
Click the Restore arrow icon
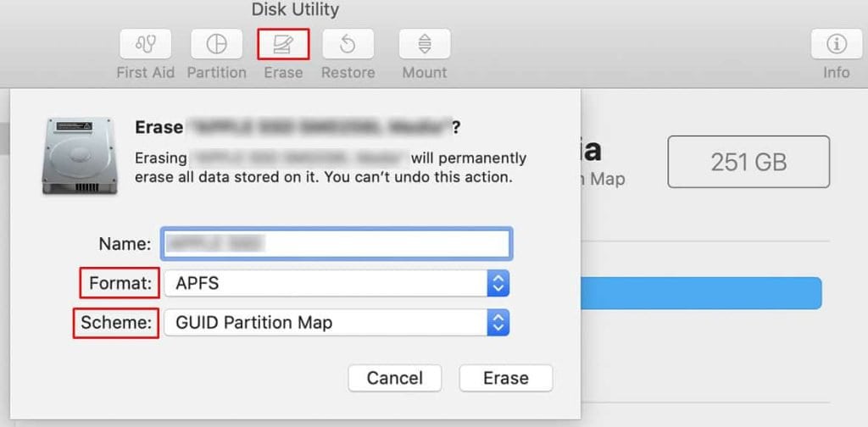pos(348,44)
